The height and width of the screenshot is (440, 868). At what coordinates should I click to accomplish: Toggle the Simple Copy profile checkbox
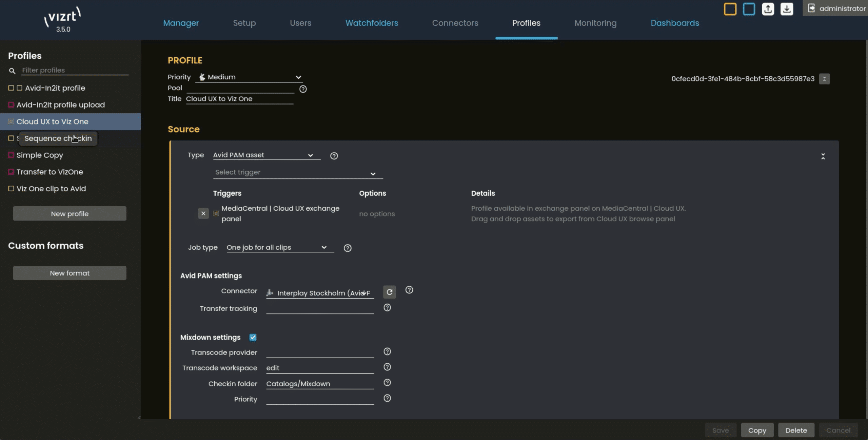click(x=11, y=155)
